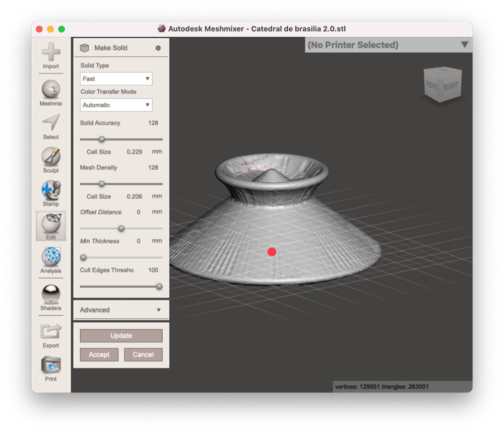Click the Mesh Density Cell Size 0.206
This screenshot has height=434, width=504.
click(x=134, y=196)
